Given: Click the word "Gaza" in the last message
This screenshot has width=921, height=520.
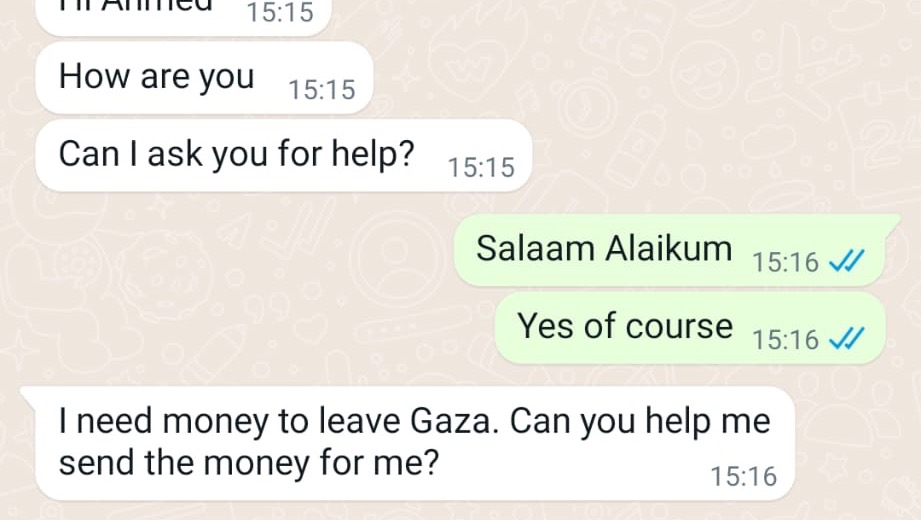Looking at the screenshot, I should (x=452, y=421).
